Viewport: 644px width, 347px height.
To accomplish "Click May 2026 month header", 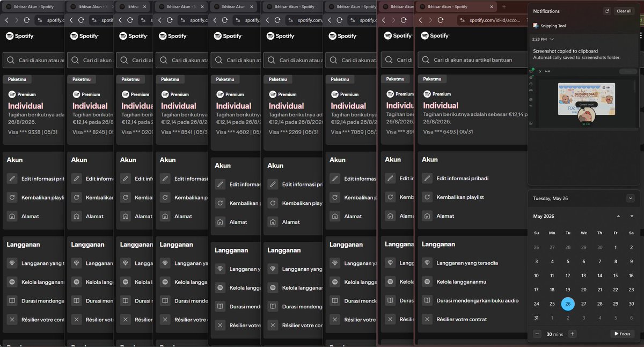I will point(544,216).
